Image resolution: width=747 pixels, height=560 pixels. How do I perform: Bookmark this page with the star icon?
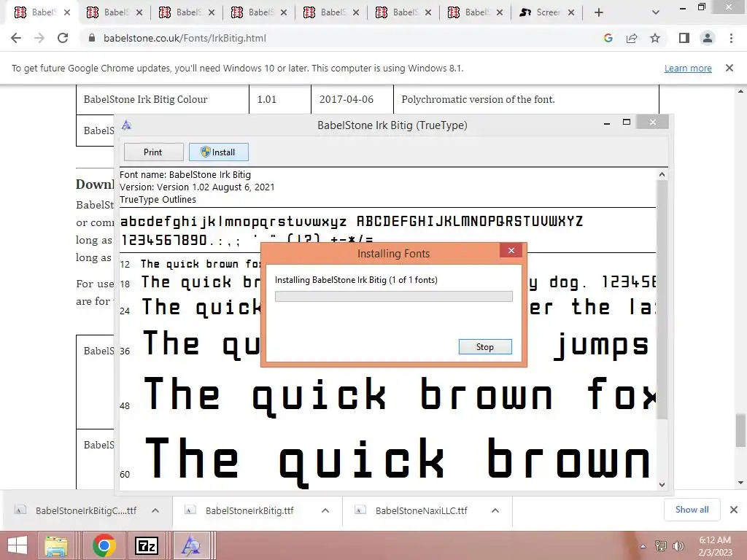[655, 38]
